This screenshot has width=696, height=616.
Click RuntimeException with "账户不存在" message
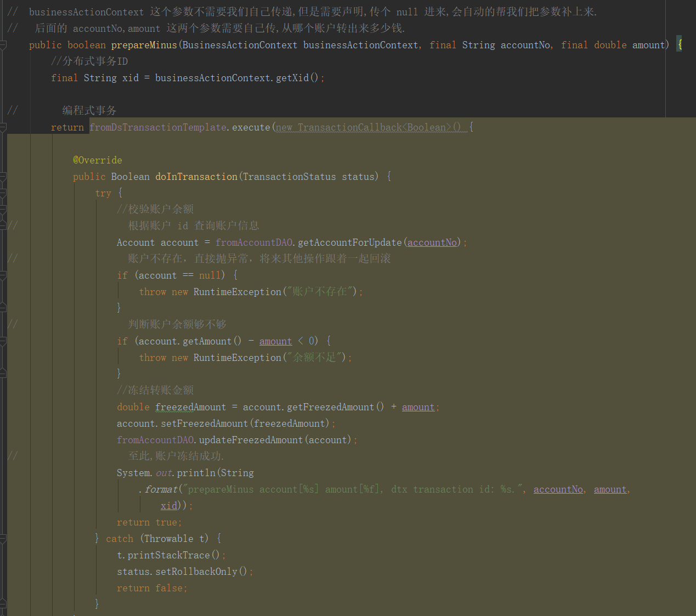(x=237, y=292)
